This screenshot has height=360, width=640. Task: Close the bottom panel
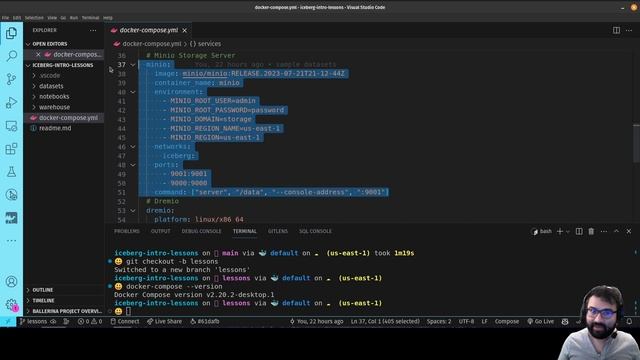pyautogui.click(x=629, y=231)
